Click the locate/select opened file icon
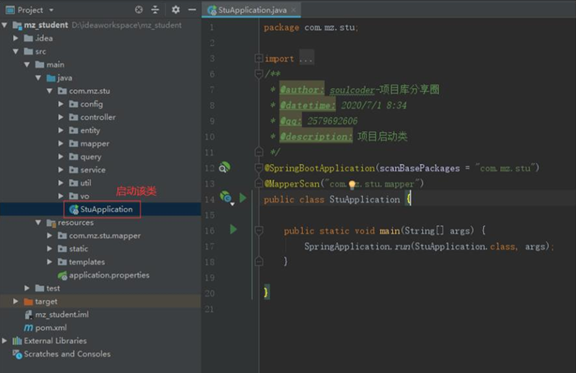 tap(138, 10)
